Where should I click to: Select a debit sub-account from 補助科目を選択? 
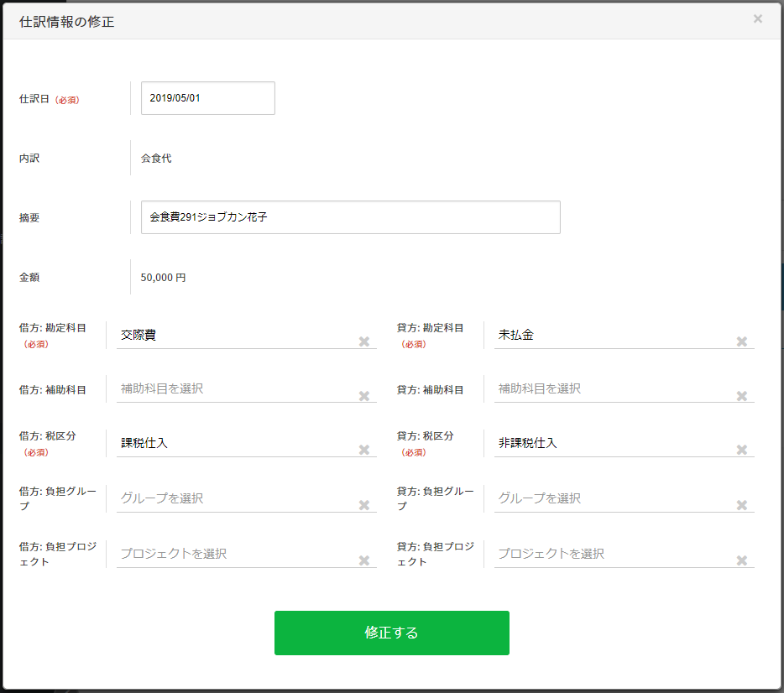[x=235, y=388]
